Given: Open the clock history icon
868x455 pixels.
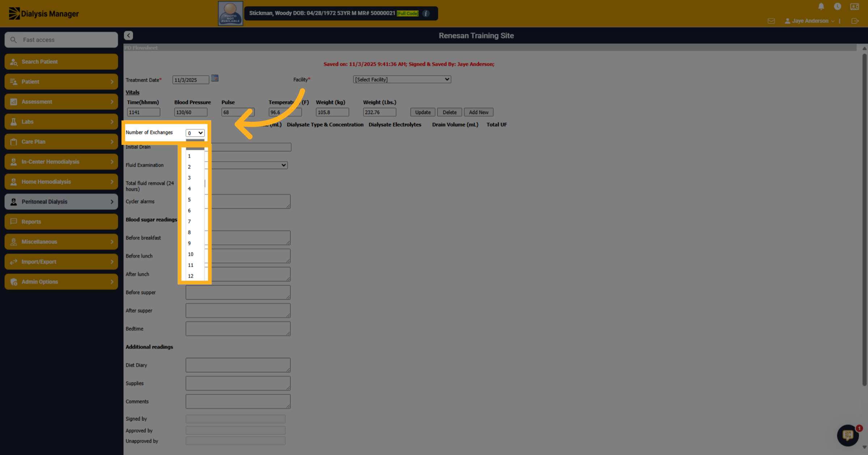Looking at the screenshot, I should [837, 7].
